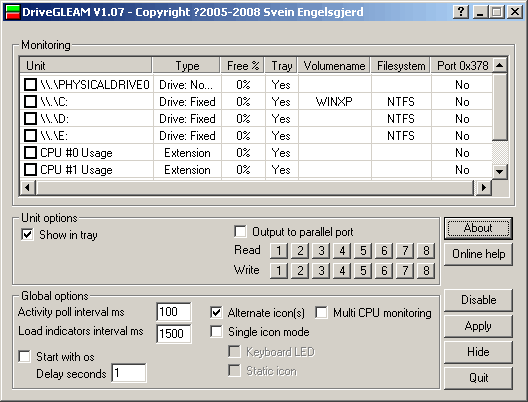Check Start with os option

(25, 357)
